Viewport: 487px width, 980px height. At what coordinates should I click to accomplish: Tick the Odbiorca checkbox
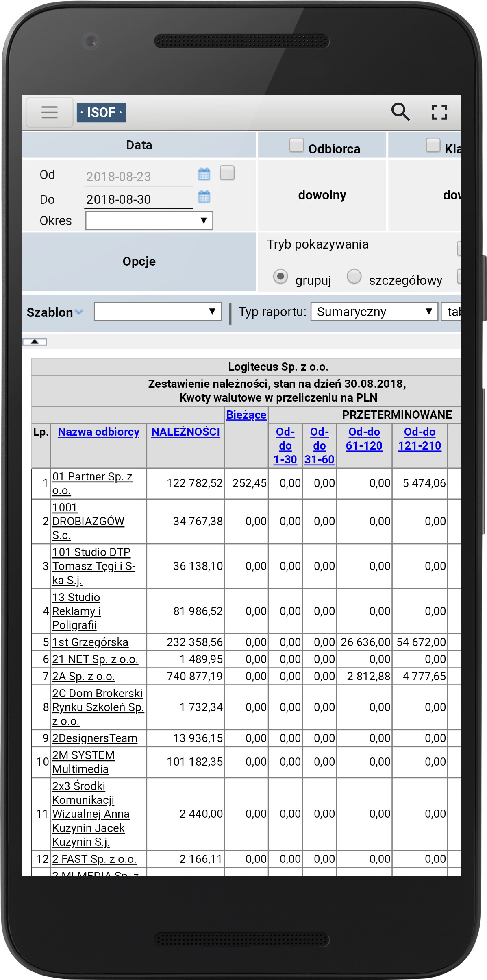tap(296, 145)
